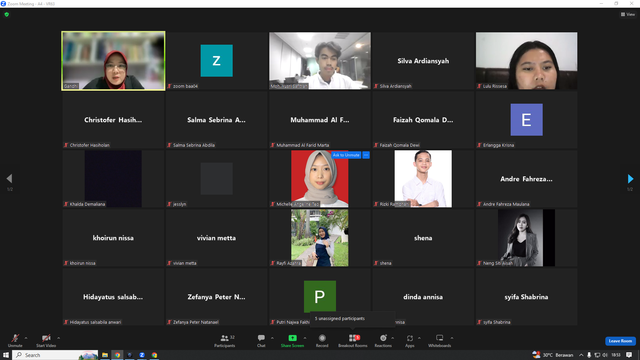Open more options on Michelle's tile
Screen dimensions: 640x360
pyautogui.click(x=366, y=155)
